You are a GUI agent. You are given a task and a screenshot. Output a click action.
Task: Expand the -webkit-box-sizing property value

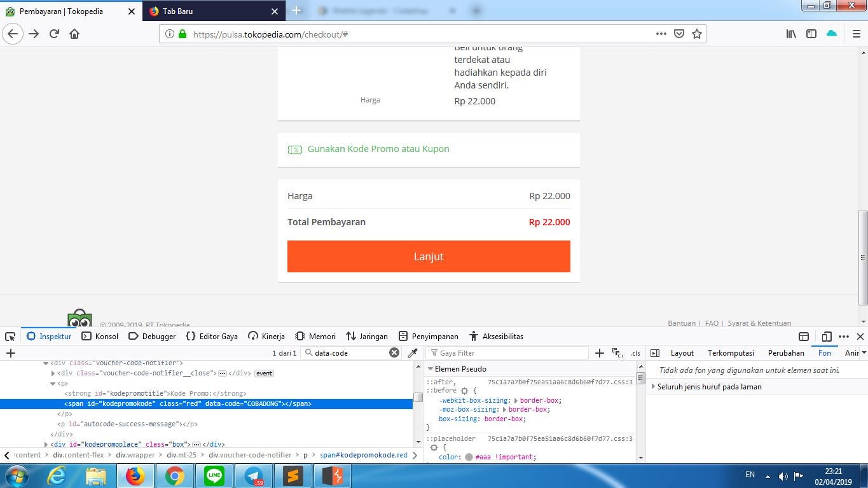tap(516, 401)
